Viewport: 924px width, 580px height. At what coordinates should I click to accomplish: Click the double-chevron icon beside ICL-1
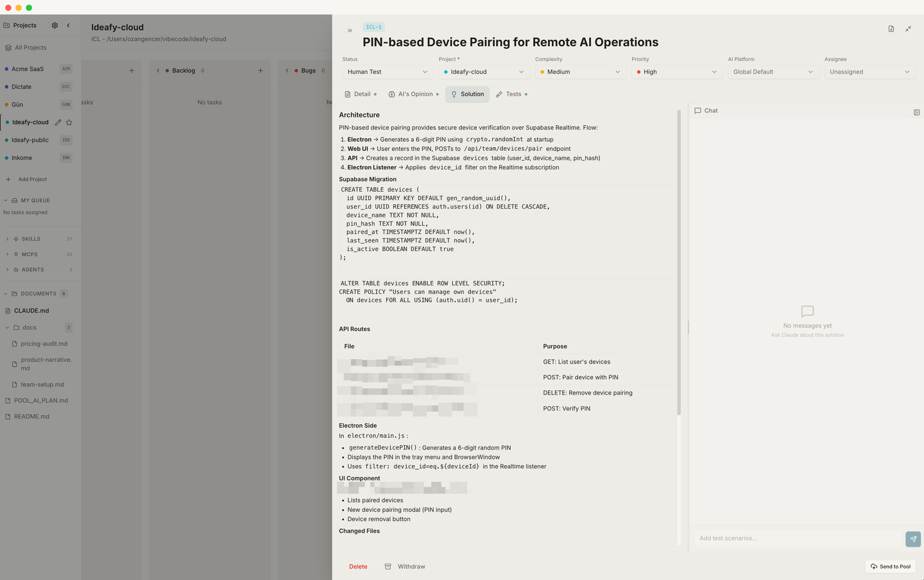[x=350, y=30]
